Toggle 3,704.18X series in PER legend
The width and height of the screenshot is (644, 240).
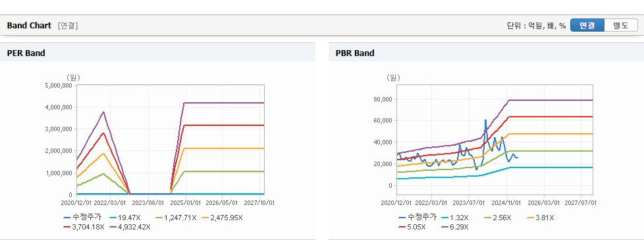tap(84, 227)
